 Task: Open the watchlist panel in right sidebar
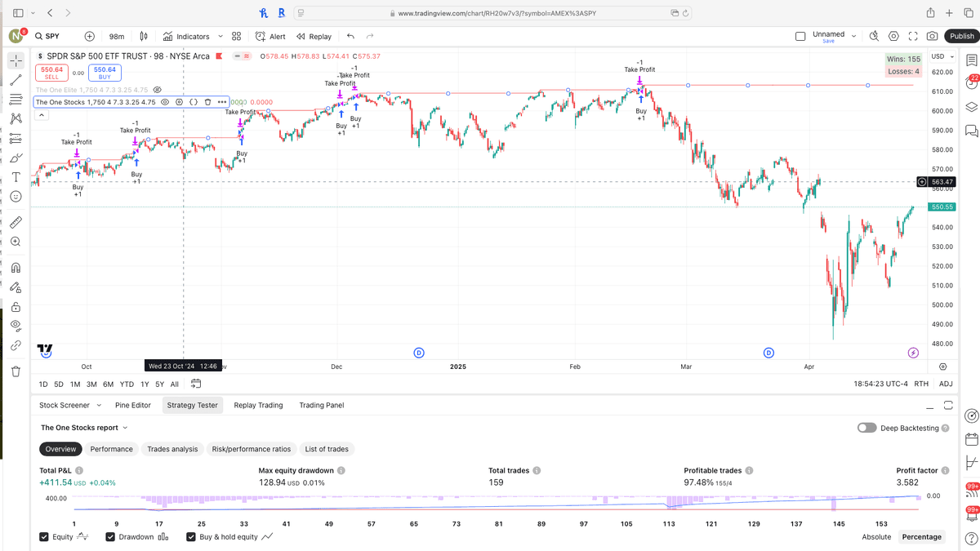coord(971,60)
